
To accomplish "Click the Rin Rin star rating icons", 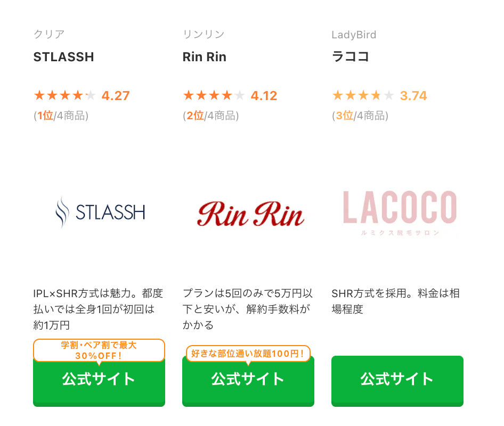I will (x=214, y=96).
